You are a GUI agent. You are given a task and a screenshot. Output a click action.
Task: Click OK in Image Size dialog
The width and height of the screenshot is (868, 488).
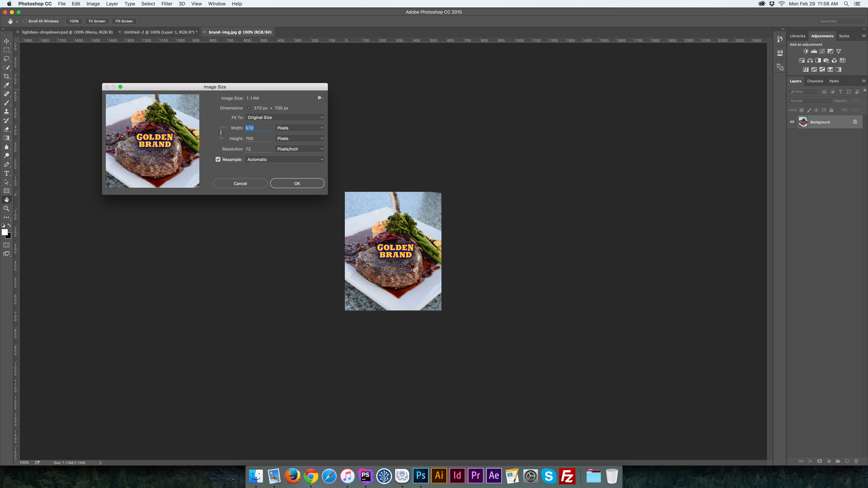point(297,183)
